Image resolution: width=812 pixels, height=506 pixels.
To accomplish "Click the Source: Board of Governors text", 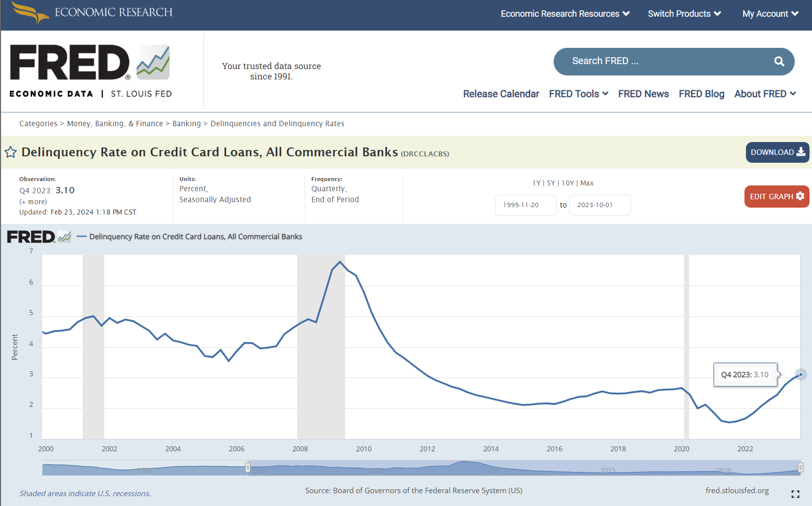I will tap(414, 491).
